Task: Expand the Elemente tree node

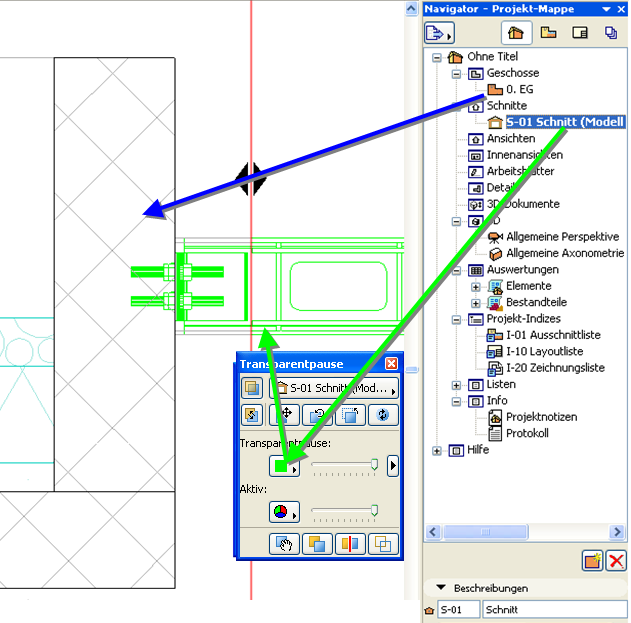Action: coord(476,287)
